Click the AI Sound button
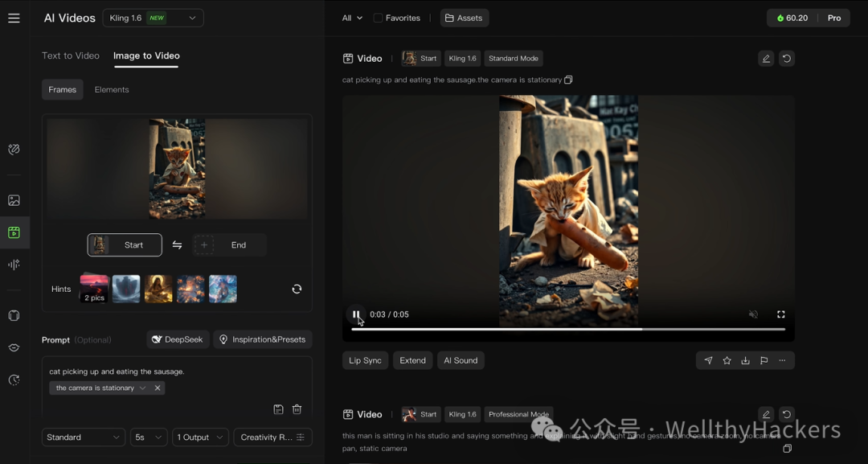This screenshot has width=868, height=464. (x=461, y=360)
